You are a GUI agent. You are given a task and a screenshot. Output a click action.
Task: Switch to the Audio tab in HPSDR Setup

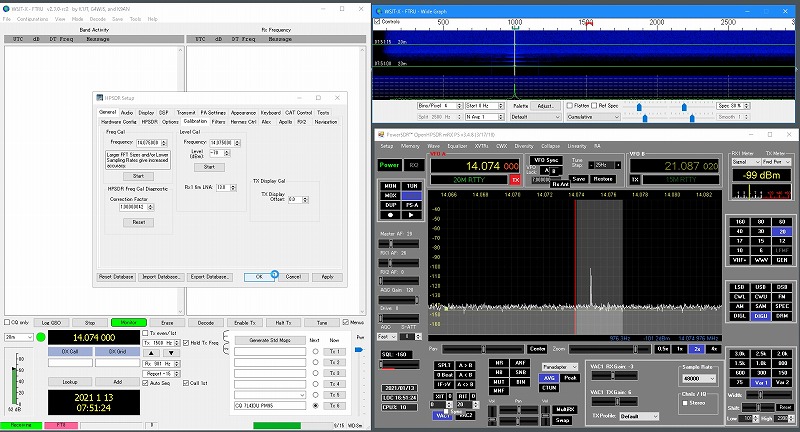(x=127, y=112)
